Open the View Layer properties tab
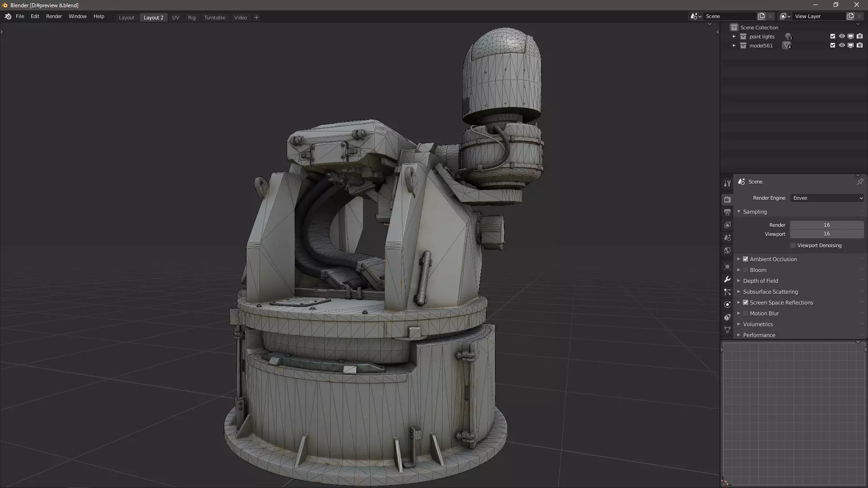 727,225
